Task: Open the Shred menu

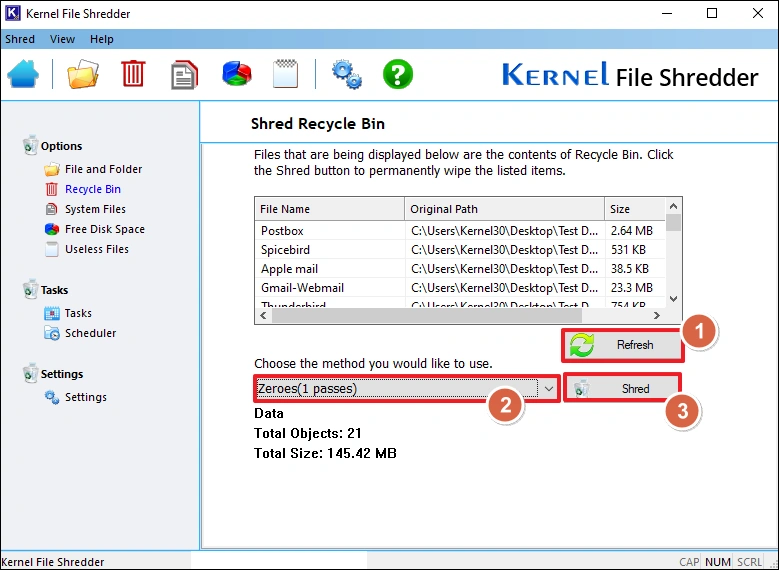Action: [x=20, y=39]
